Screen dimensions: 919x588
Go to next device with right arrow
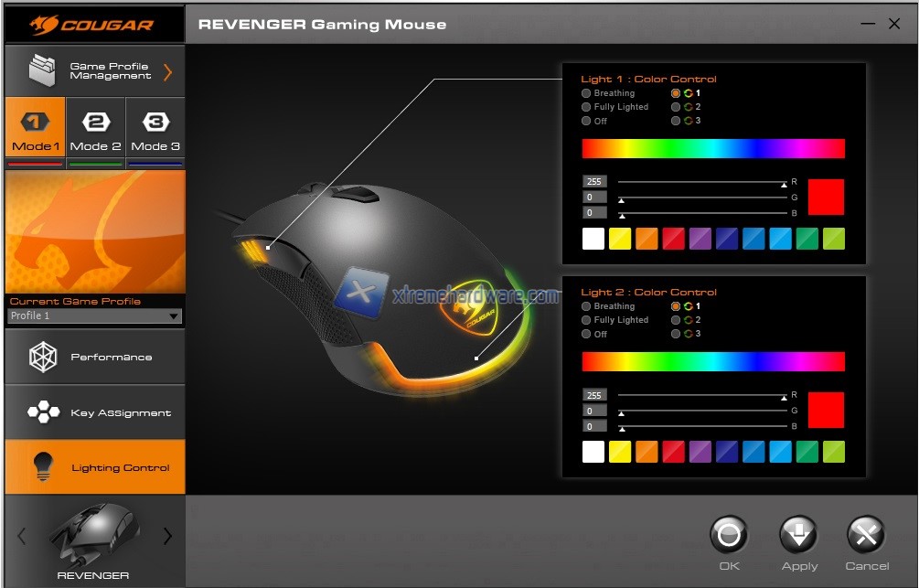tap(167, 537)
